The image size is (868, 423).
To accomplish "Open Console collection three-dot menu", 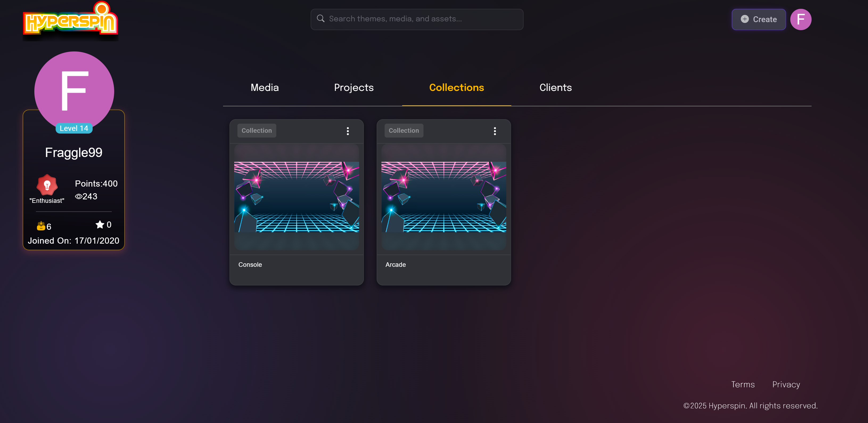I will pyautogui.click(x=348, y=131).
